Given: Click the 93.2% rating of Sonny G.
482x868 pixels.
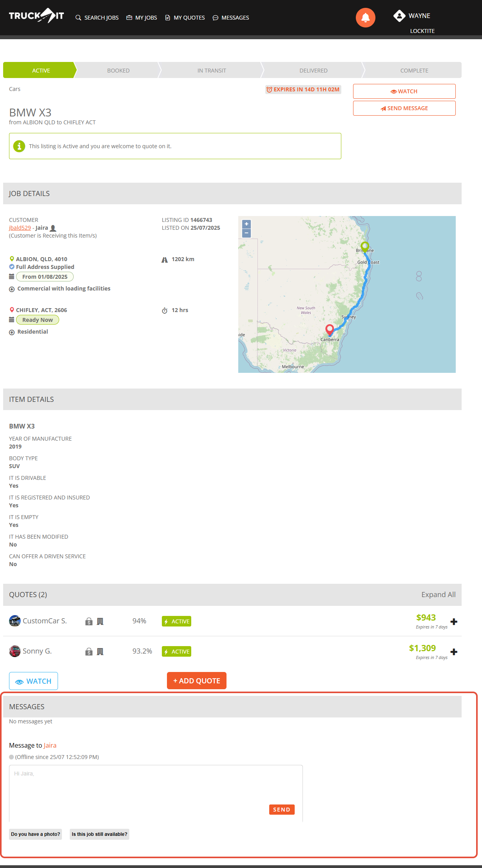Looking at the screenshot, I should pos(142,651).
